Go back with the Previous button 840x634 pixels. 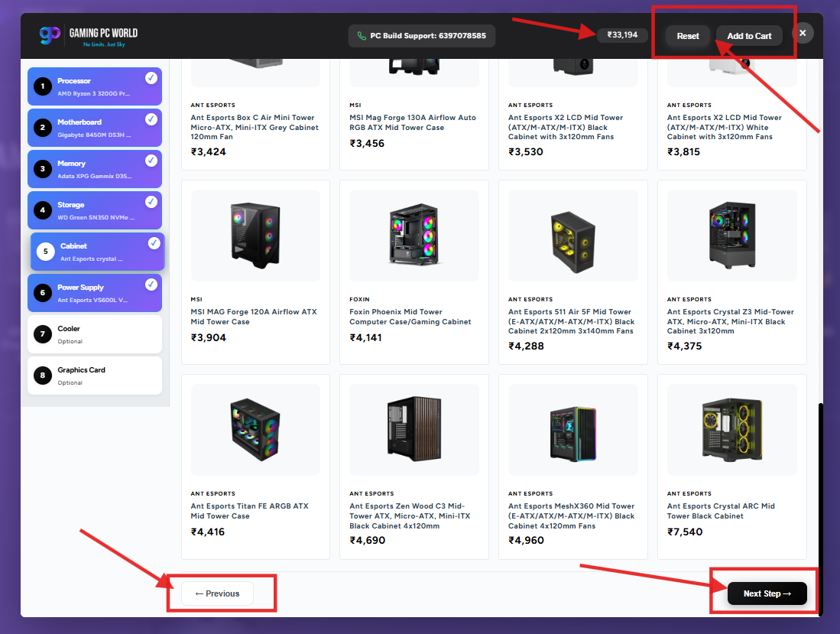217,593
